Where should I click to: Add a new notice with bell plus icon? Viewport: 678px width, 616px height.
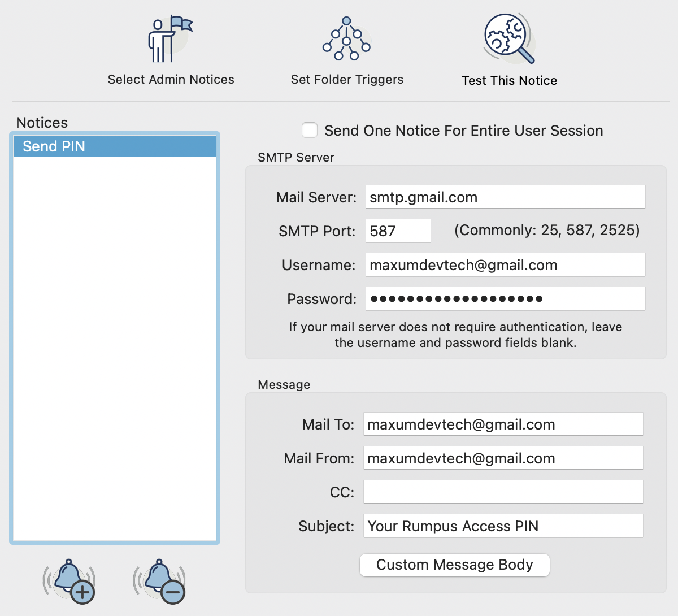70,582
